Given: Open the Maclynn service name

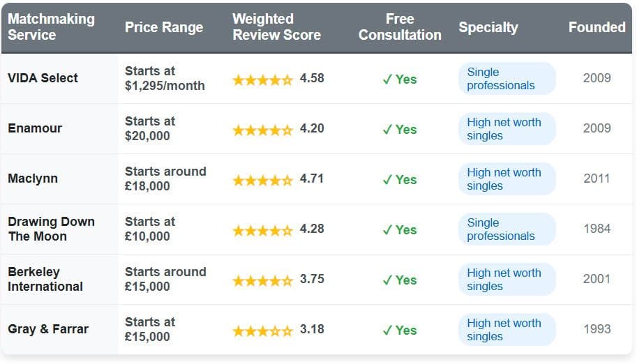Looking at the screenshot, I should click(33, 179).
